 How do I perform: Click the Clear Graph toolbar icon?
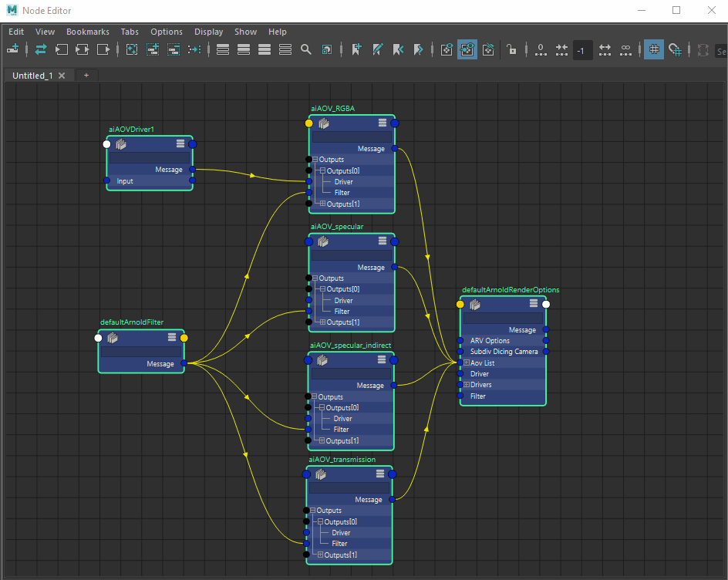[x=132, y=49]
